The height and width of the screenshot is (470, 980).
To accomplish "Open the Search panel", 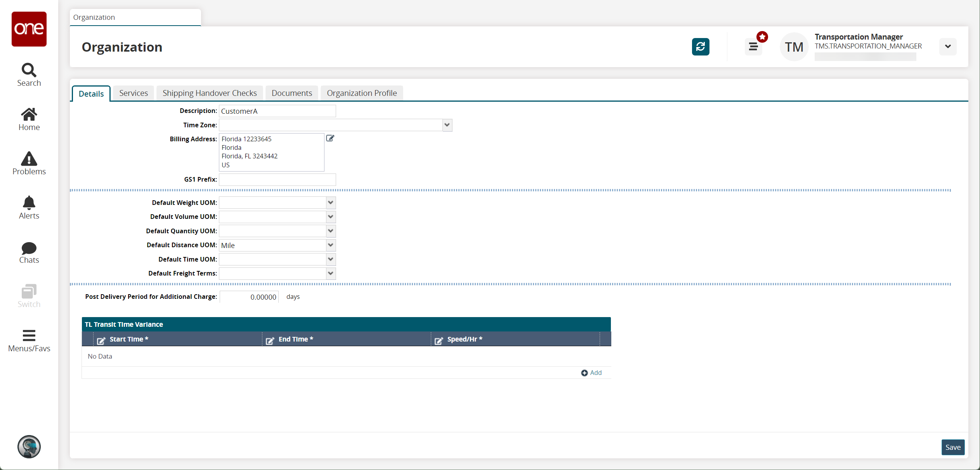I will [29, 75].
